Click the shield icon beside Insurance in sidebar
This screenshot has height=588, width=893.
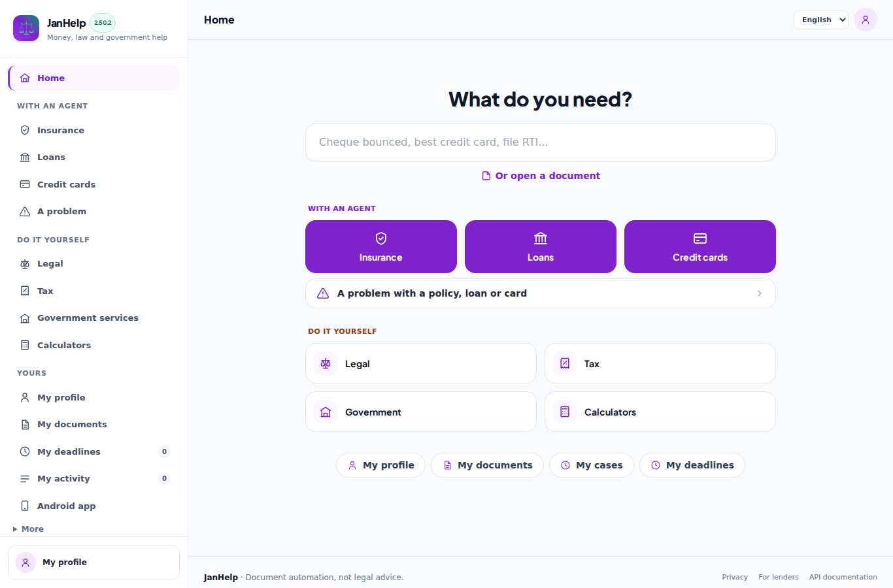(25, 130)
